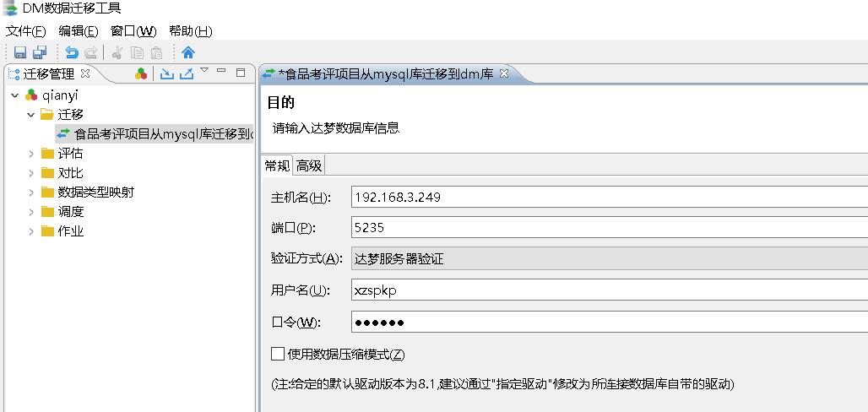Click the 目的 page heading
This screenshot has width=868, height=412.
(x=280, y=102)
